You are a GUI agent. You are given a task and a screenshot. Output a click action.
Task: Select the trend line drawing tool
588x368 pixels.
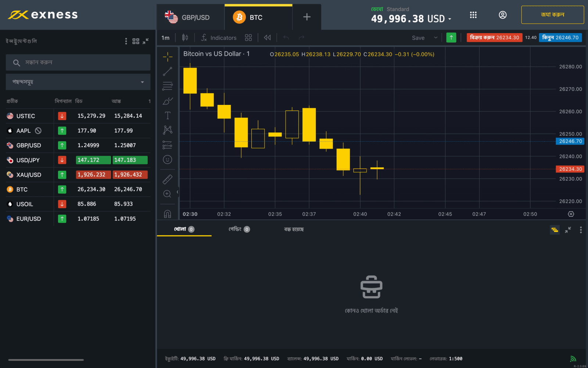click(168, 71)
